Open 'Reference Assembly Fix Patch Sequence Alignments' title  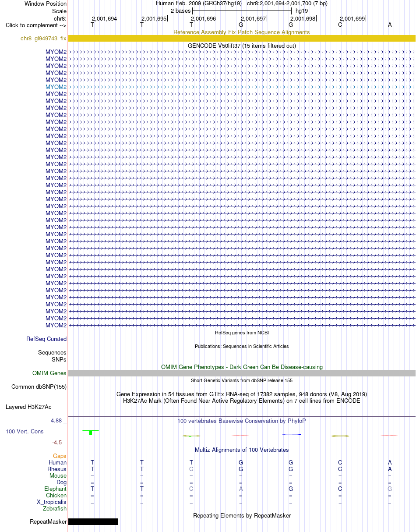click(x=242, y=32)
